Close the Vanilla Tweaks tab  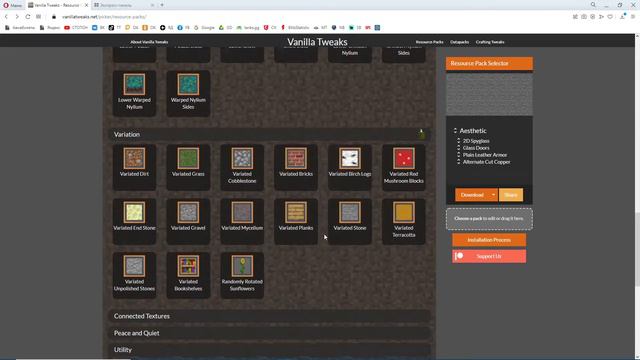[86, 5]
